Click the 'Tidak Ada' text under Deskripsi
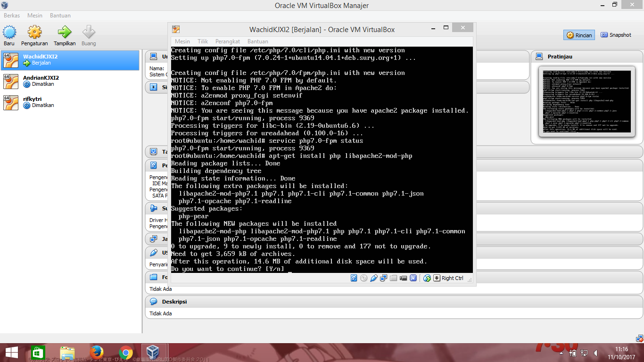Viewport: 644px width, 362px height. pyautogui.click(x=161, y=313)
